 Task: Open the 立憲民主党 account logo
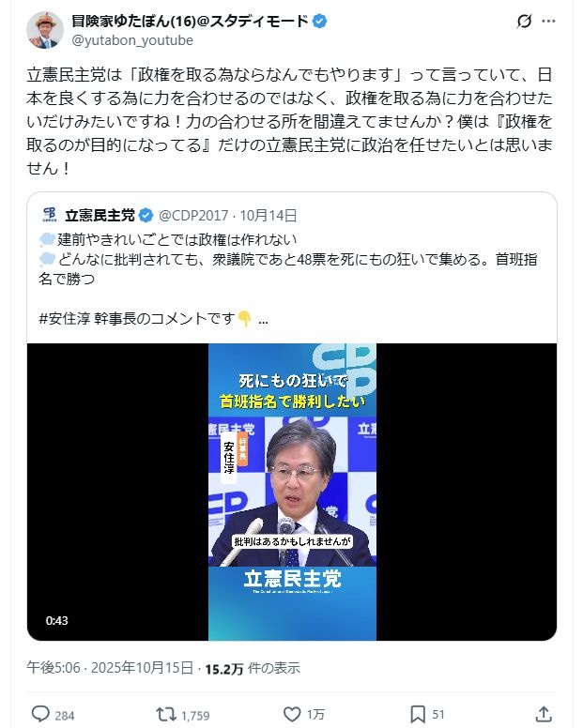coord(49,215)
